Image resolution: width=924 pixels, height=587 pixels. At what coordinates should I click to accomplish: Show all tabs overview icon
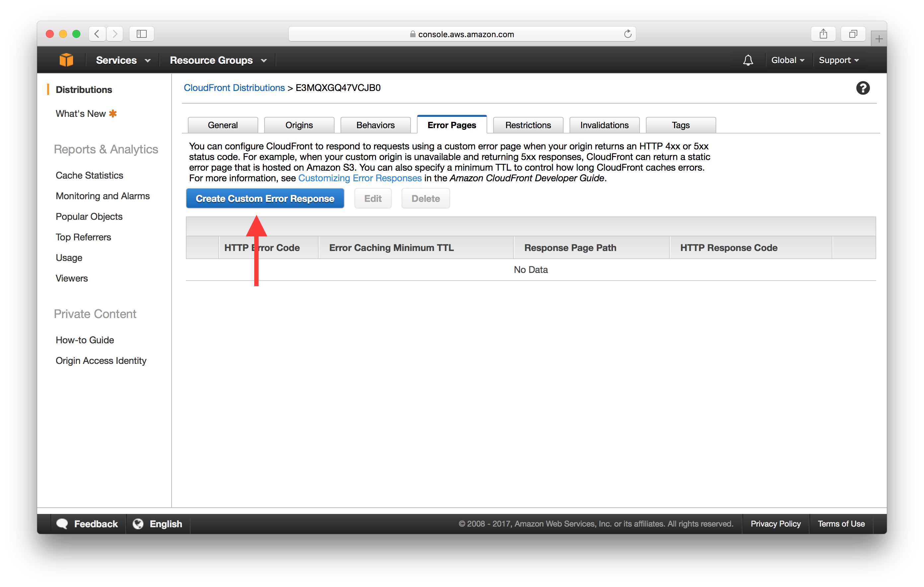coord(853,34)
